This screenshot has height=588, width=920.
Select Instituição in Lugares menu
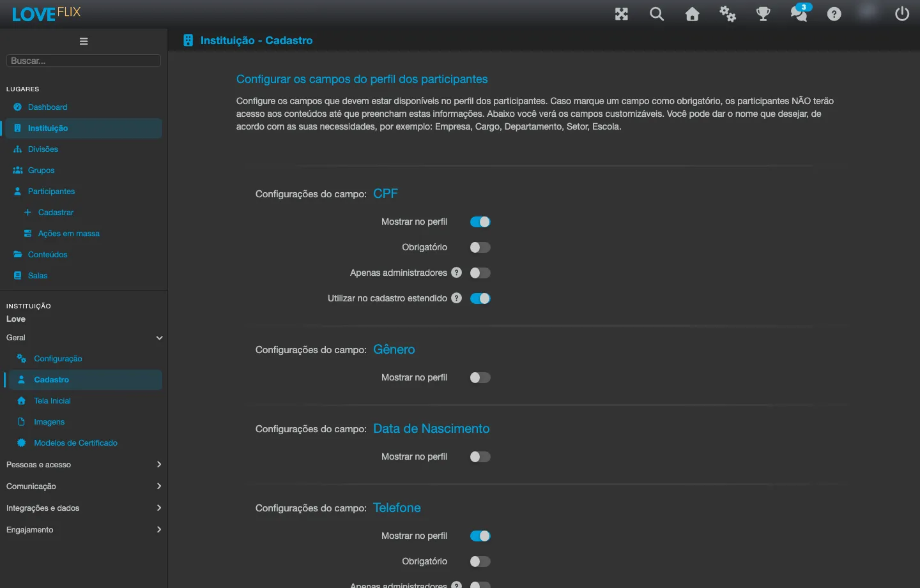tap(84, 128)
